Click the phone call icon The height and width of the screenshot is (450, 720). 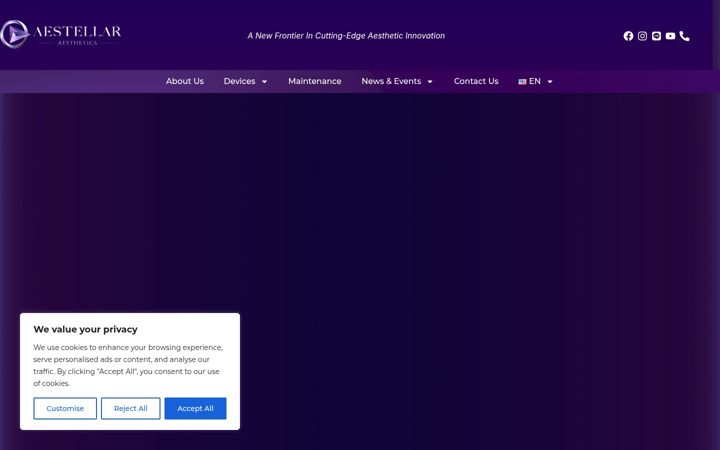click(x=684, y=36)
